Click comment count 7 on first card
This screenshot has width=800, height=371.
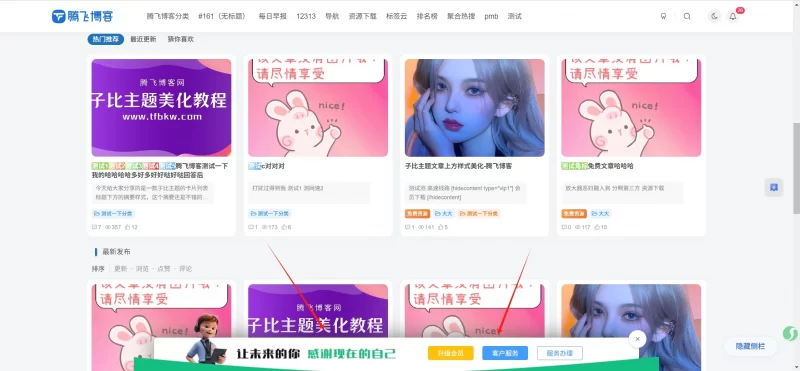point(96,227)
